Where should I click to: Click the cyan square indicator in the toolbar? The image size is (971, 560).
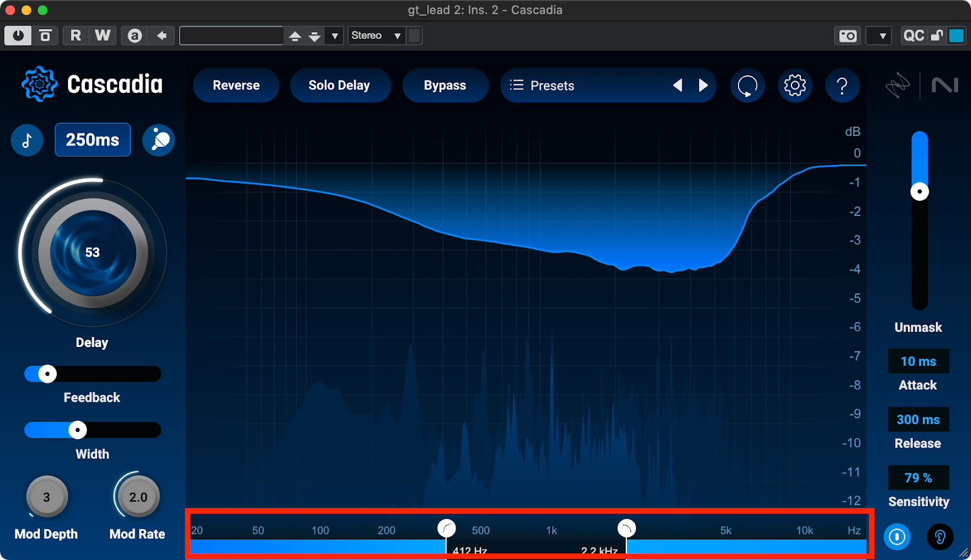point(956,36)
